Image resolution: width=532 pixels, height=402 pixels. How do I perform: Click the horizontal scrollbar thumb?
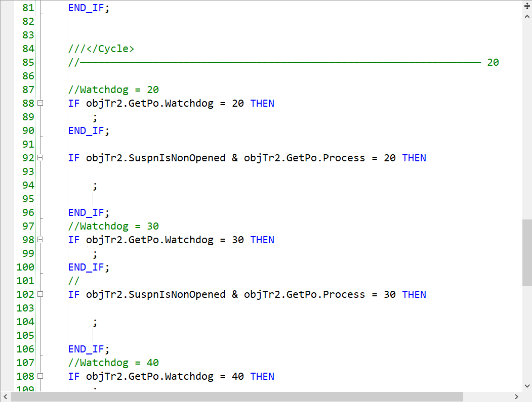click(x=237, y=397)
